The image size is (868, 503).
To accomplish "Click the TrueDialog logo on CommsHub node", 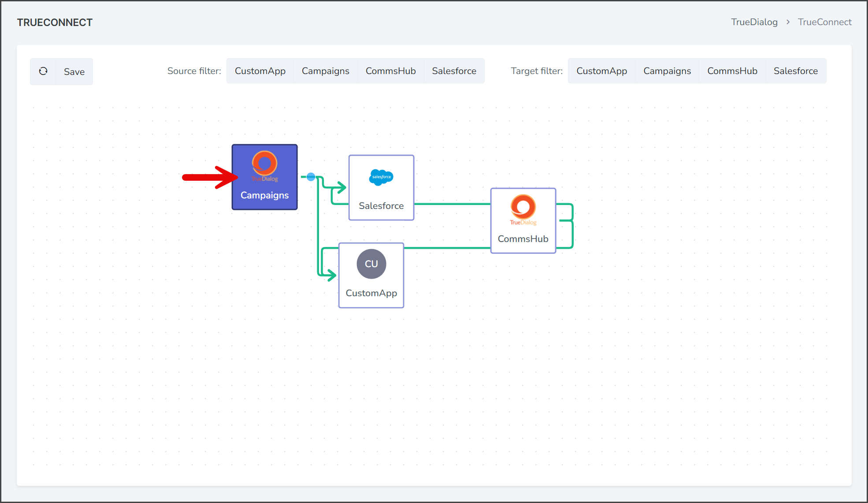I will 523,210.
